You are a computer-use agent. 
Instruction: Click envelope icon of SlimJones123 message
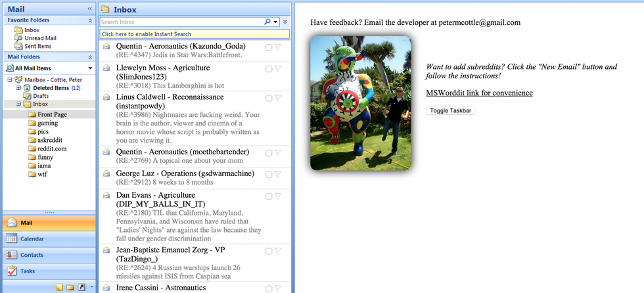pos(106,68)
